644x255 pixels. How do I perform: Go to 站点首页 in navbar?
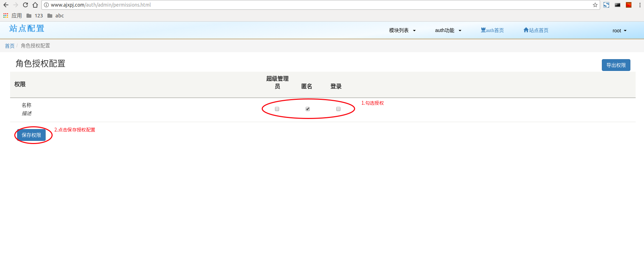(x=536, y=31)
